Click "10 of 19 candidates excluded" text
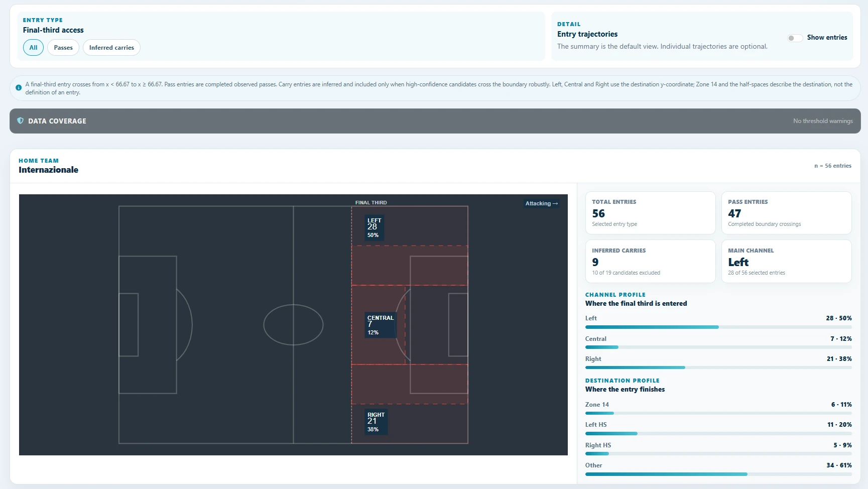 point(626,273)
